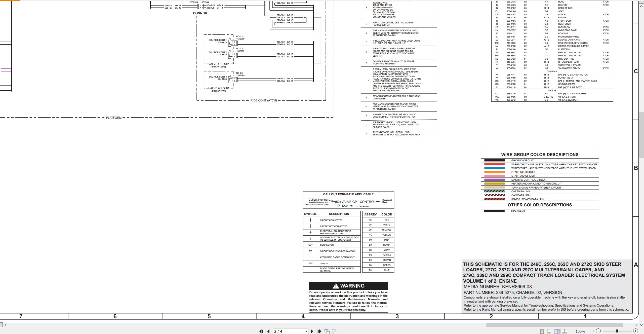Viewport: 644px width, 334px height.
Task: Click the THERMOSTAT IS INCLUDED IN HVAC note
Action: pos(396,133)
